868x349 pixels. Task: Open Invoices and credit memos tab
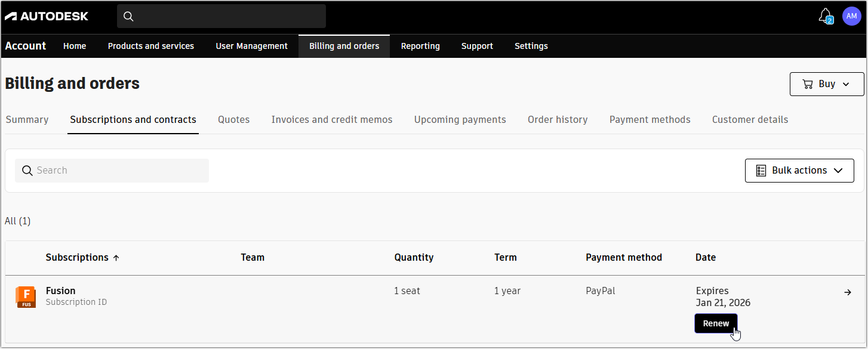332,119
